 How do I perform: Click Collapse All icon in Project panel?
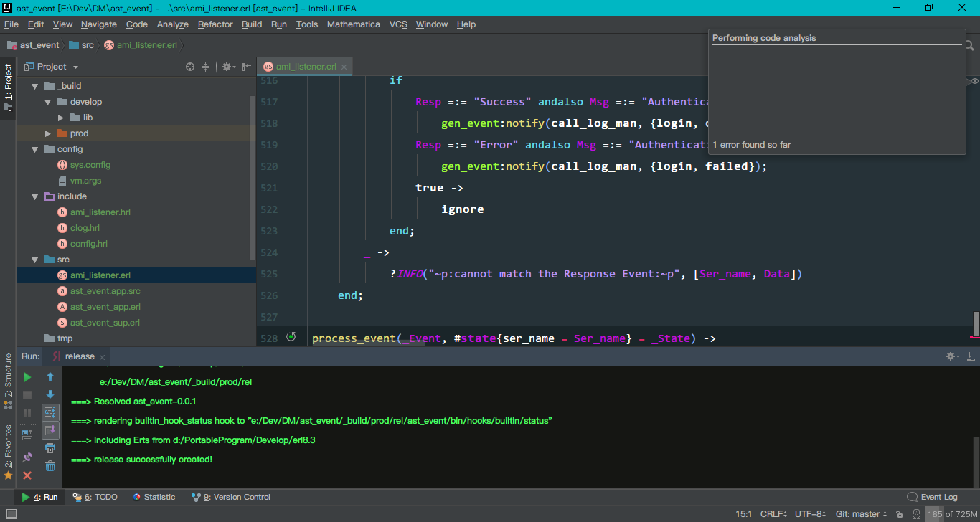tap(205, 67)
